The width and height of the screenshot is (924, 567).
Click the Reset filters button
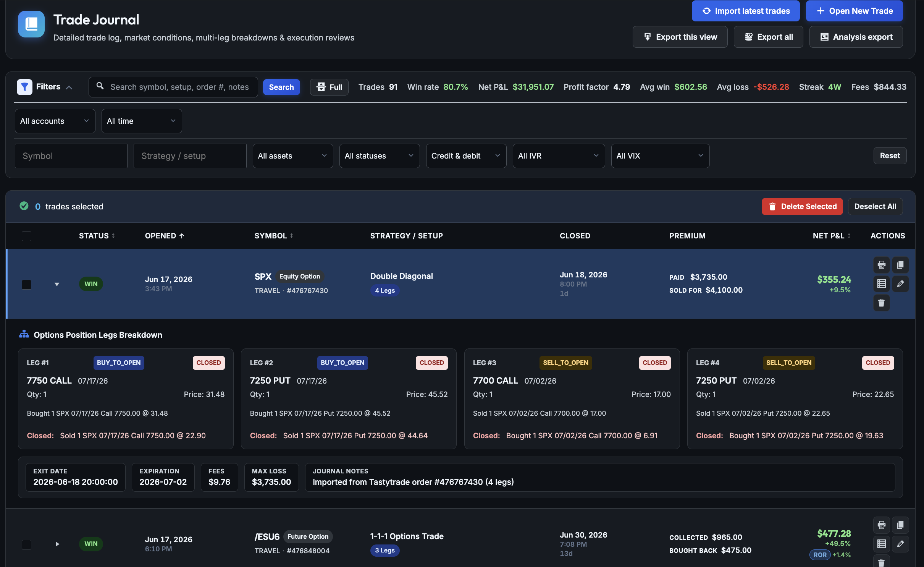(890, 156)
